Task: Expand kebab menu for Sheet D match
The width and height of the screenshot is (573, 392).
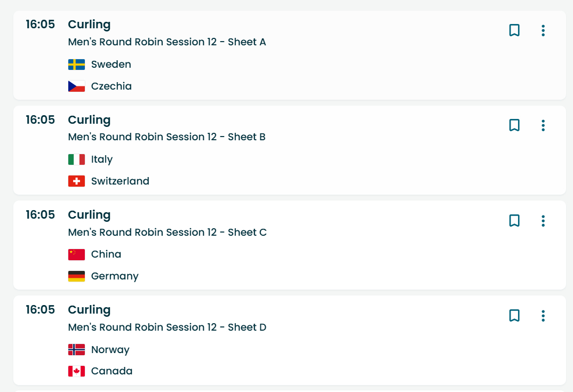Action: pyautogui.click(x=543, y=316)
